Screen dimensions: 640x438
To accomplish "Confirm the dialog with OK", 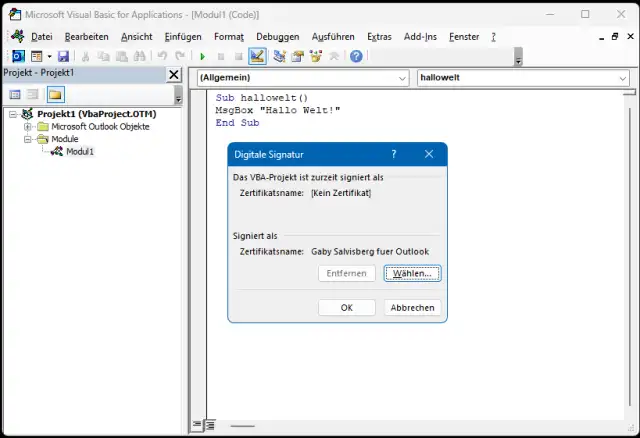I will point(346,308).
